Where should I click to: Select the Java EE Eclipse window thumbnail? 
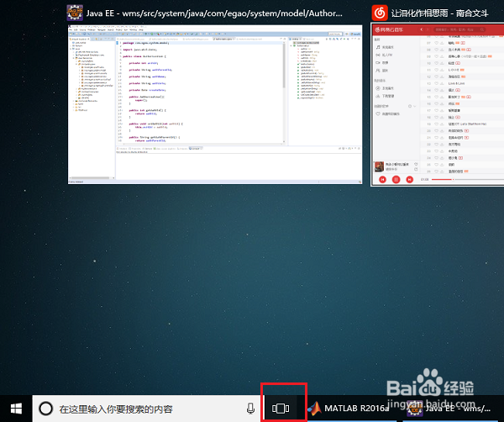coord(215,104)
